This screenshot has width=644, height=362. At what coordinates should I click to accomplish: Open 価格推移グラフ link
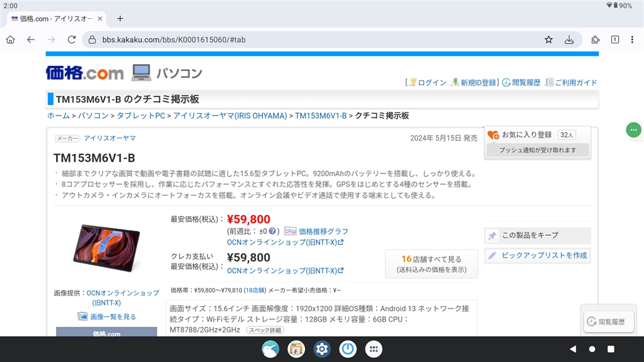pyautogui.click(x=323, y=231)
